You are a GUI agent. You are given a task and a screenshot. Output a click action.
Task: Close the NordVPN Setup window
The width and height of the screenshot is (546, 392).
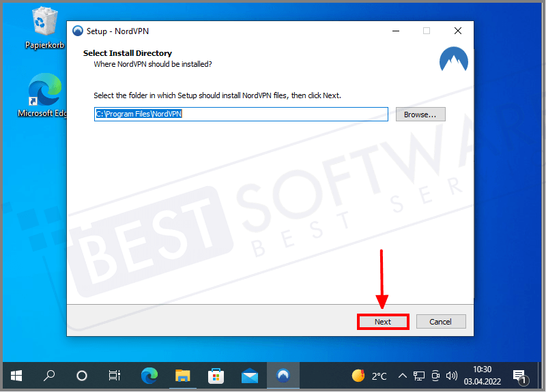click(x=458, y=31)
